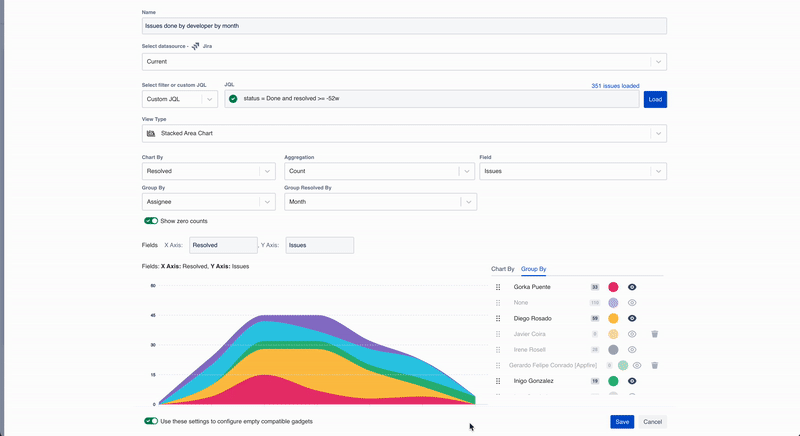The image size is (800, 436).
Task: Open the Group By Assignee dropdown
Action: point(208,202)
